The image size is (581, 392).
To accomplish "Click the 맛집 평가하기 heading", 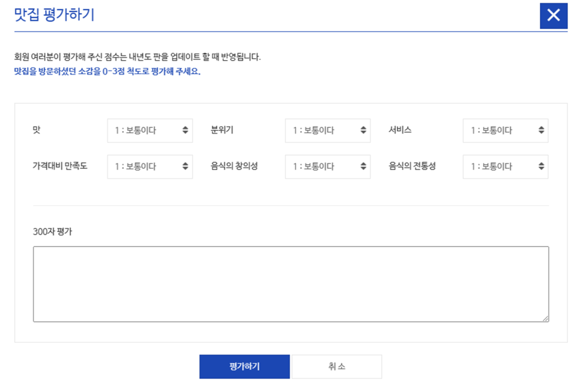I will [x=54, y=15].
